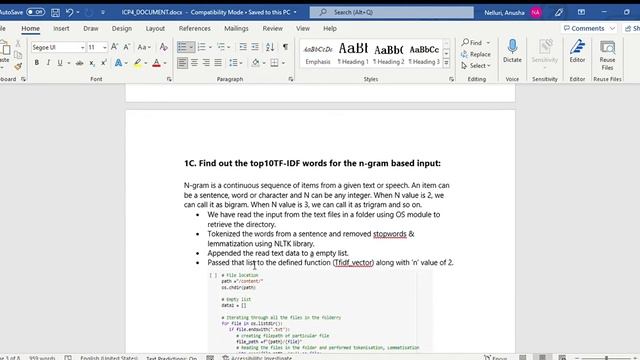
Task: Click Justify alignment icon
Action: (218, 63)
